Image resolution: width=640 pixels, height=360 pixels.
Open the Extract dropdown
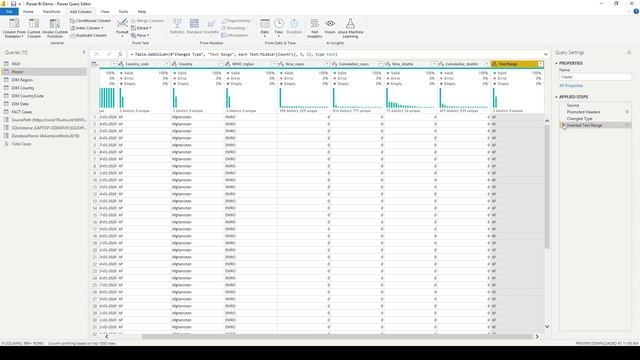[x=141, y=28]
